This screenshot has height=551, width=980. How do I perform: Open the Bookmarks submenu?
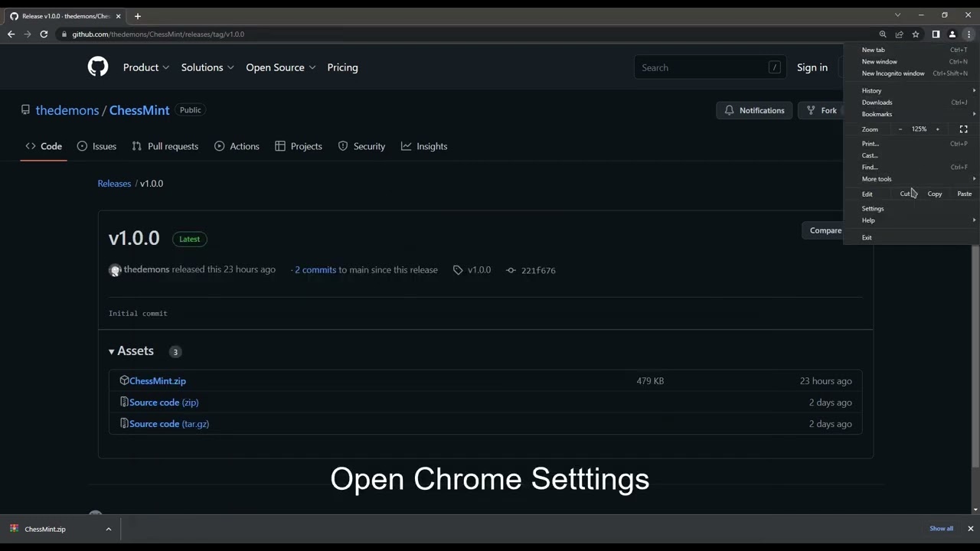pos(911,114)
